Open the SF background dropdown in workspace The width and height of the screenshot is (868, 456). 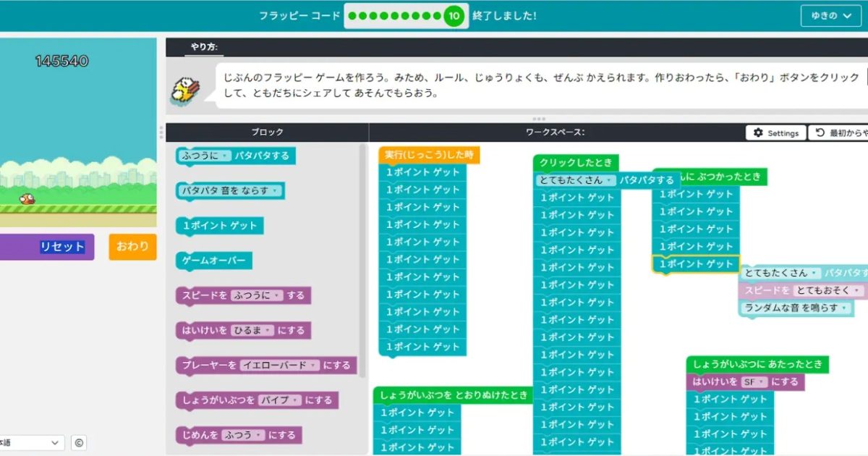[753, 382]
